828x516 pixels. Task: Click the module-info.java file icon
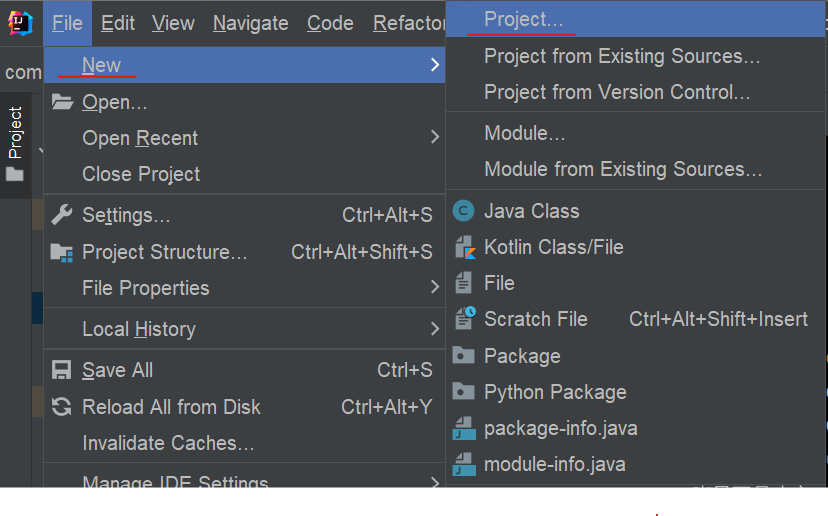point(463,464)
